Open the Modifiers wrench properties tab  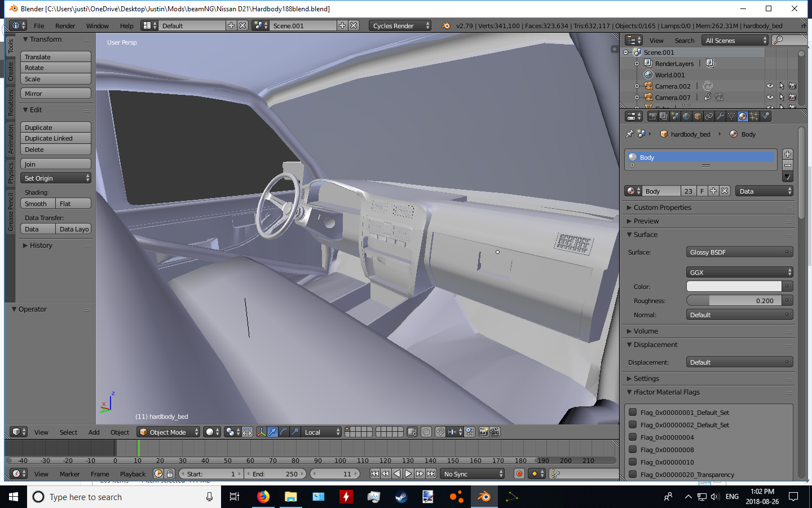point(720,116)
